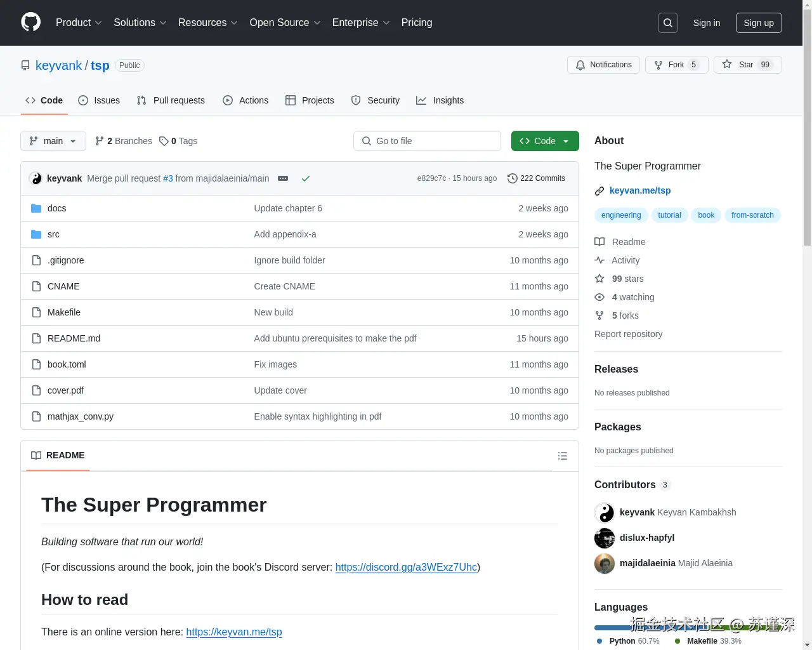Expand the Solutions menu

pyautogui.click(x=140, y=23)
